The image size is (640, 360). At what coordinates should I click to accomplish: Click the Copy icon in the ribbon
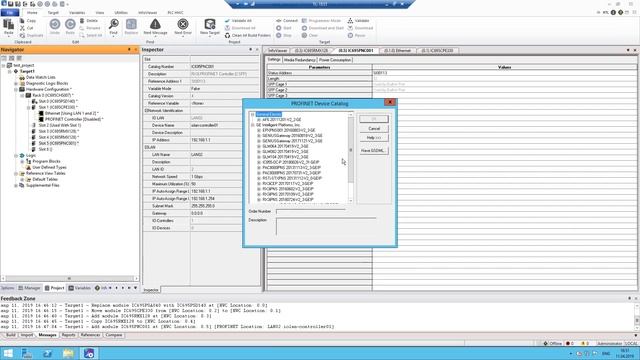22,20
